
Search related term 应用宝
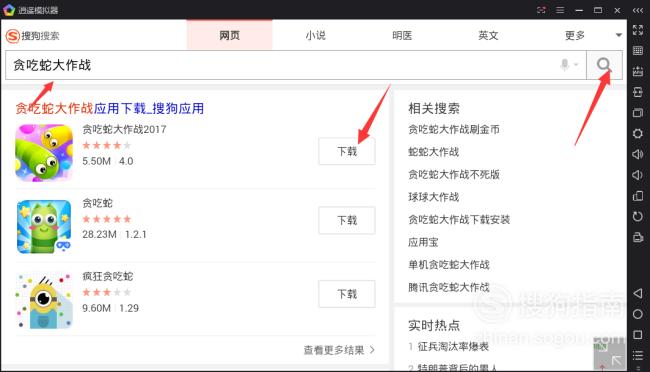[x=423, y=242]
